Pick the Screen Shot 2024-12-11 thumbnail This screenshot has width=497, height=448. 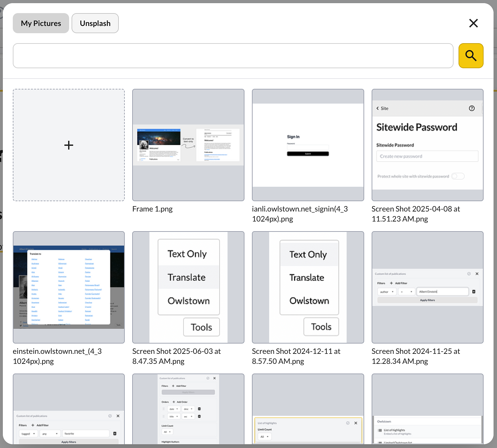[x=308, y=287]
